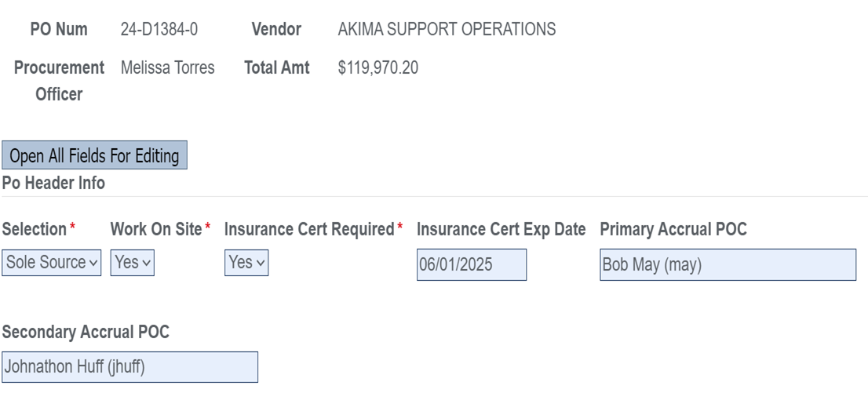Expand the Work On Site dropdown
Viewport: 868px width, 393px height.
pos(133,262)
